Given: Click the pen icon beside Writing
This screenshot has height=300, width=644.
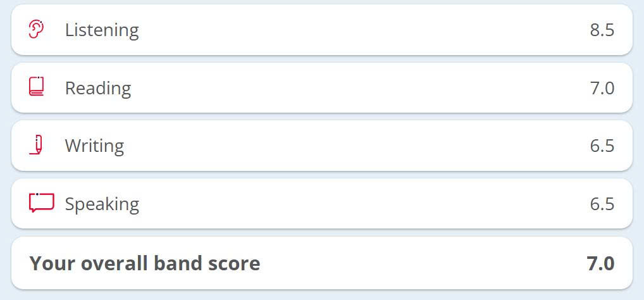Looking at the screenshot, I should click(x=37, y=145).
